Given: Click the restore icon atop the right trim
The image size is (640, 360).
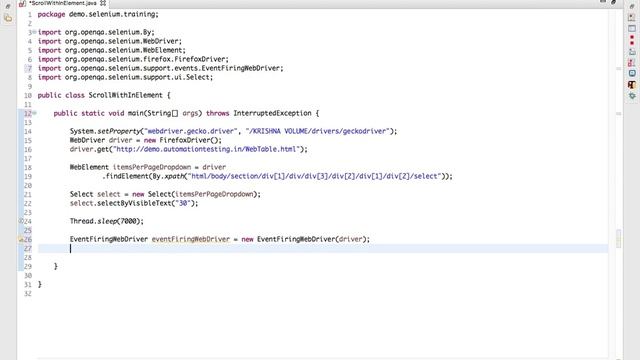Looking at the screenshot, I should [632, 6].
